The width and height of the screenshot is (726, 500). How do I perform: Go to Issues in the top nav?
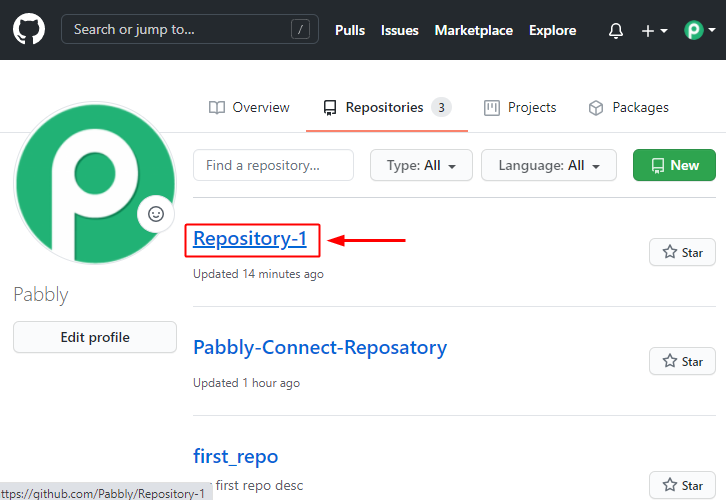point(400,31)
